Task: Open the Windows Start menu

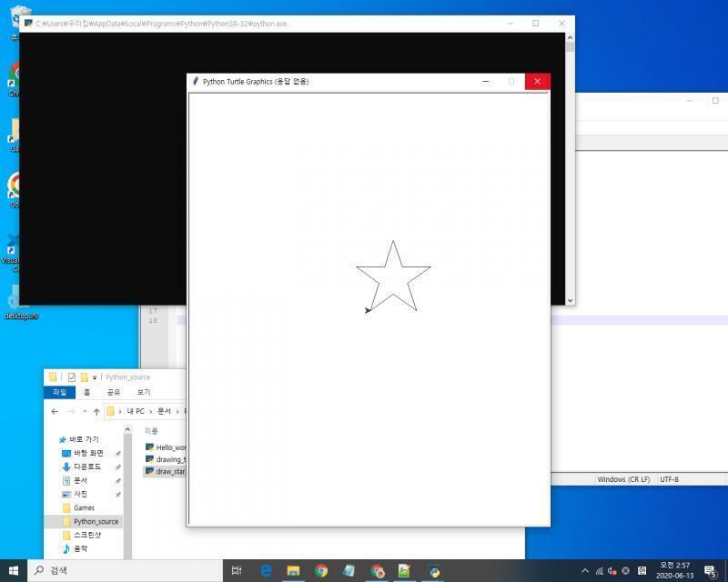Action: click(x=14, y=570)
